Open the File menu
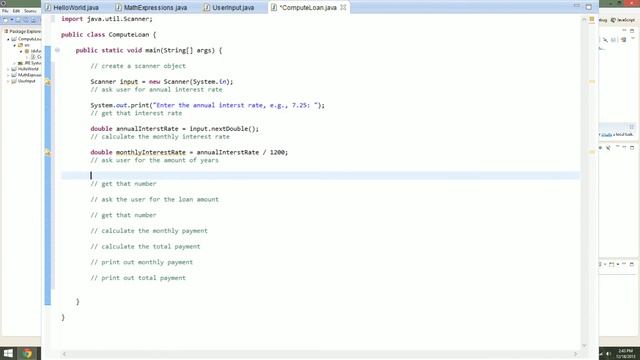The width and height of the screenshot is (640, 360). tap(5, 11)
